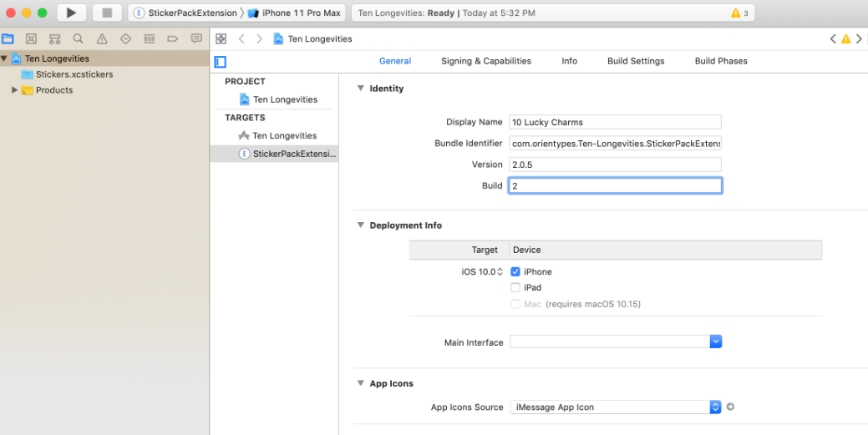Go forward in editor history

[x=259, y=38]
